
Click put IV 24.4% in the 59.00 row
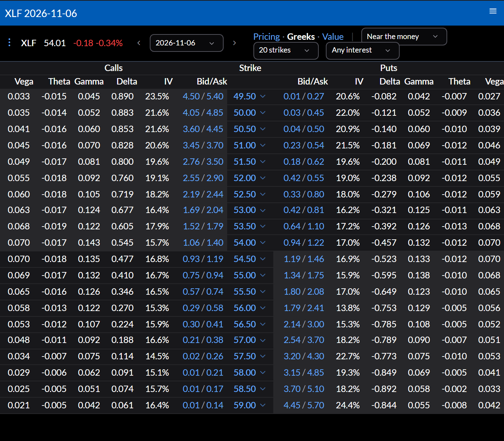348,405
